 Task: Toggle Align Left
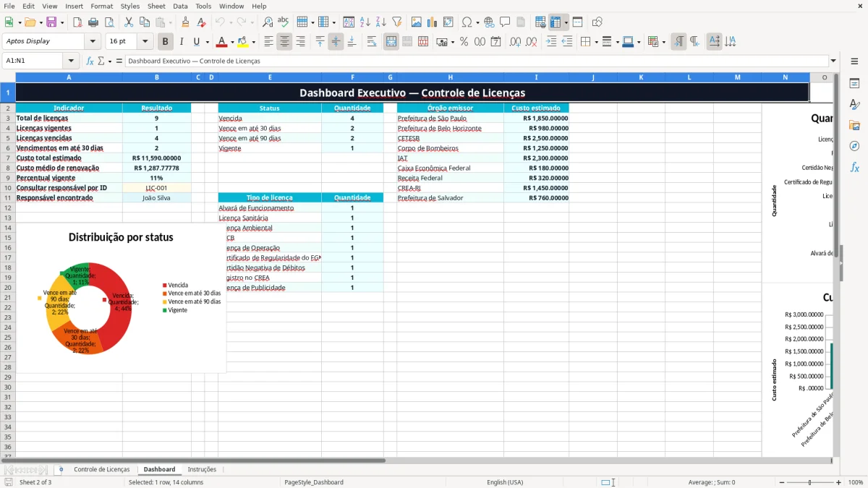(x=268, y=42)
